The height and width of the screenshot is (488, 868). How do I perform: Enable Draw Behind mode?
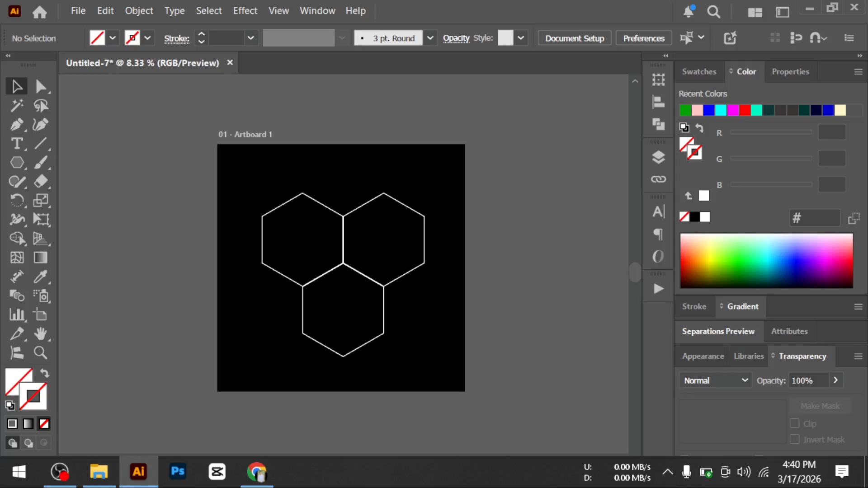point(28,443)
